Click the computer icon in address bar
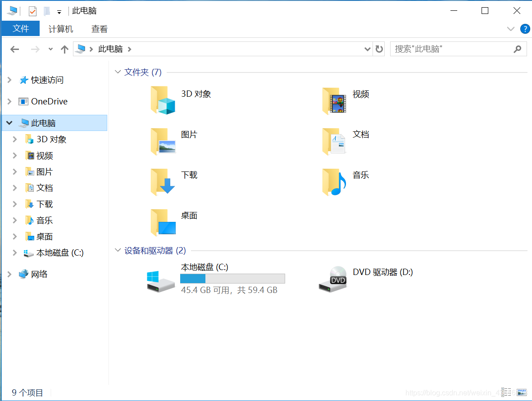The width and height of the screenshot is (532, 401). 81,49
